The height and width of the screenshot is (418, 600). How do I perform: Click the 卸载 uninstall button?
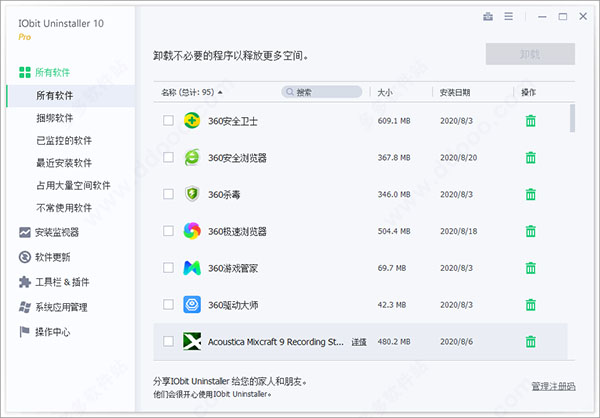click(530, 54)
